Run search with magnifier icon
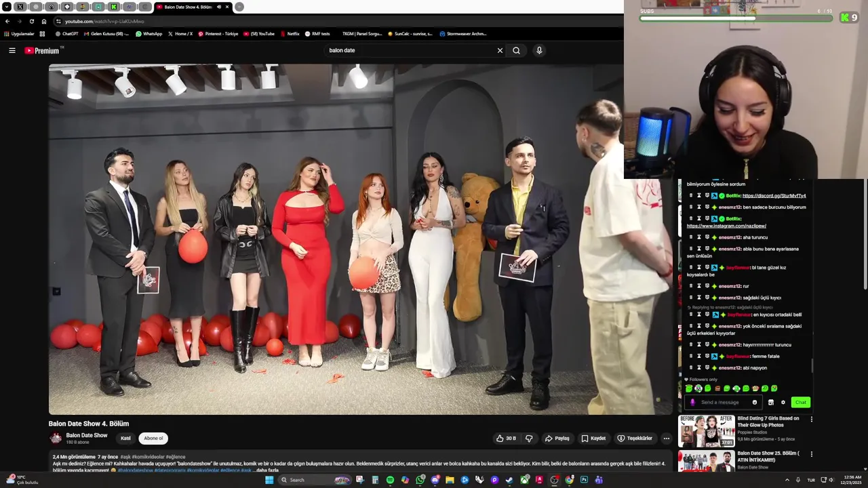The height and width of the screenshot is (488, 868). (516, 50)
